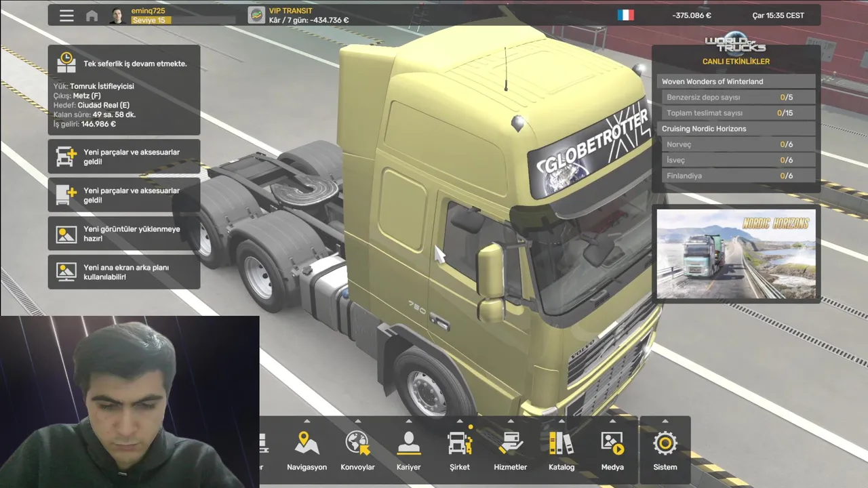Click the 'Yük: Tomruk İstifleyicisi' cargo line
Screen dimensions: 868x488
point(94,86)
